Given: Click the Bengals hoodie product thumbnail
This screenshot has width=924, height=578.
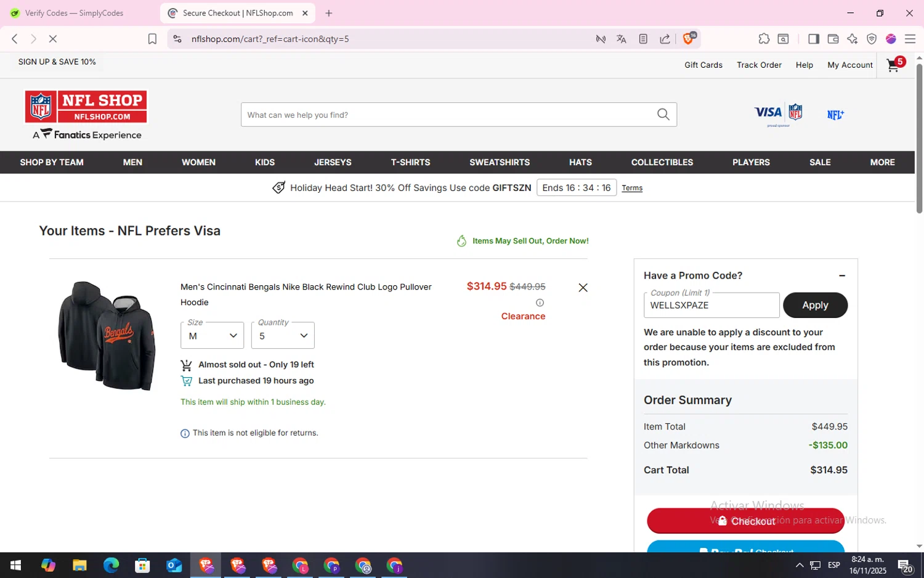Looking at the screenshot, I should pyautogui.click(x=106, y=335).
